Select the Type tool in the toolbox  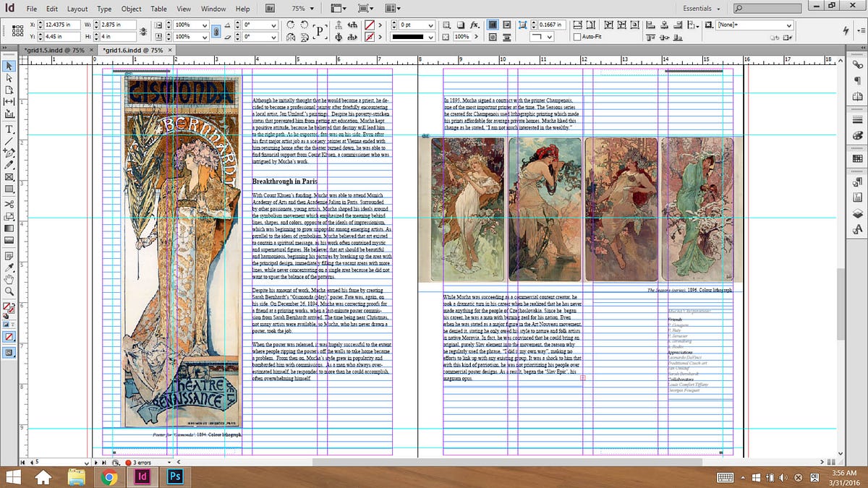[x=9, y=129]
